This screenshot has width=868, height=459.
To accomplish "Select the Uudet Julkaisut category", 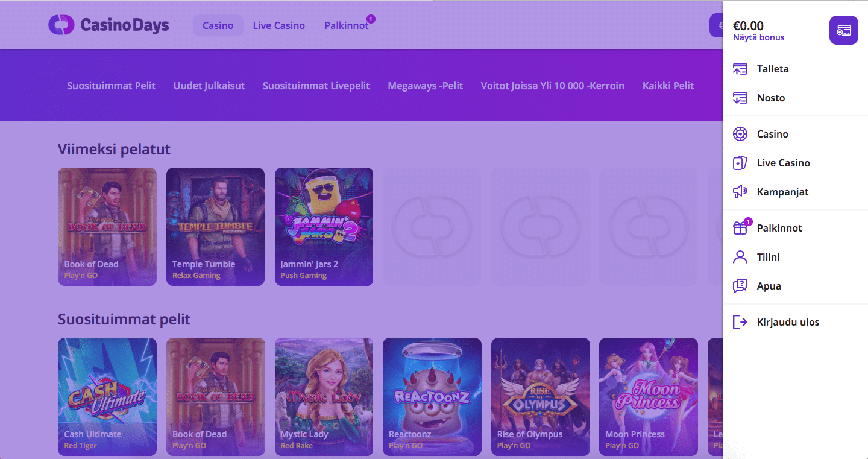I will point(209,86).
